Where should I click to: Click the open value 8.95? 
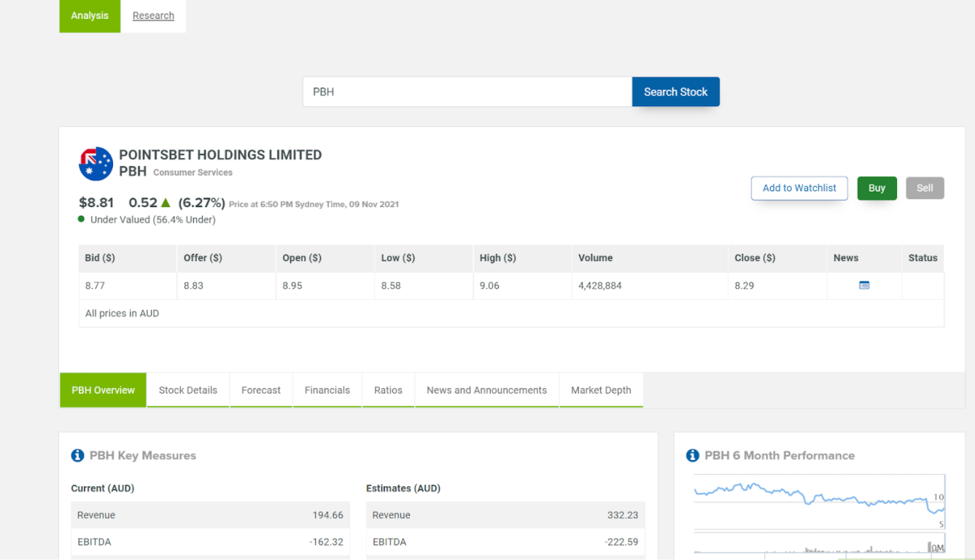tap(292, 286)
